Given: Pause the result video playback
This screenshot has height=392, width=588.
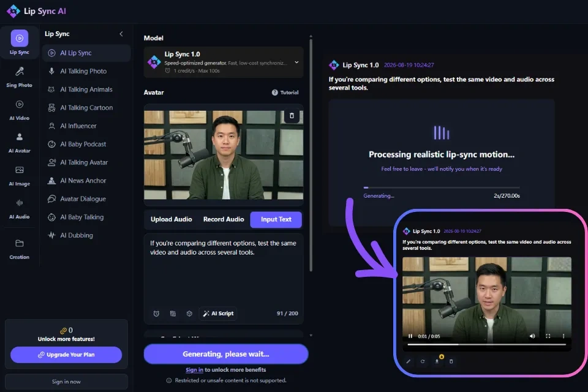Looking at the screenshot, I should tap(410, 336).
